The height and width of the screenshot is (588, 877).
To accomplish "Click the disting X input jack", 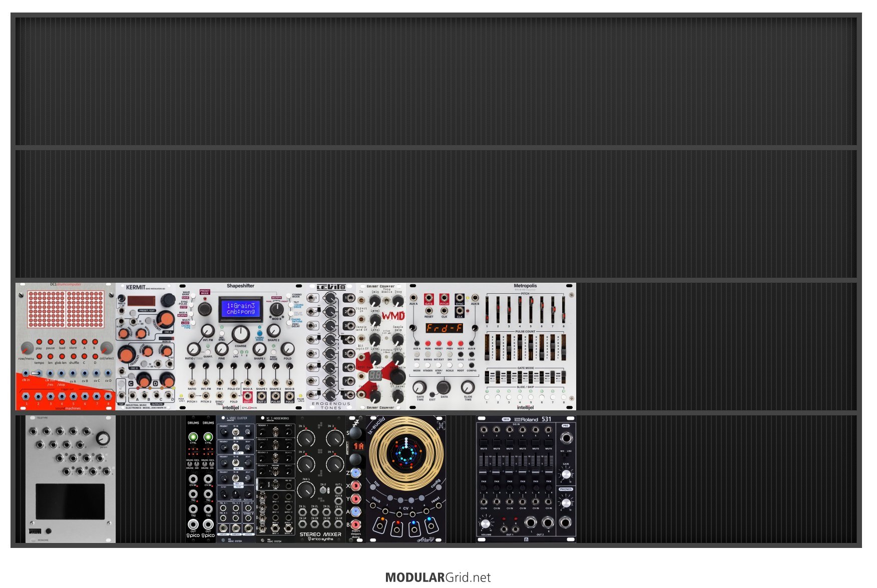I will (356, 485).
